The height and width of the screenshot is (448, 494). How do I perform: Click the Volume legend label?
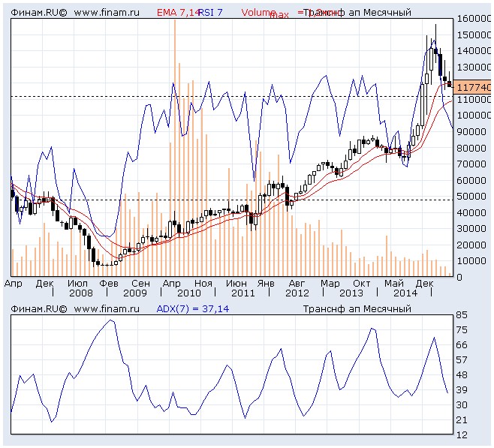click(x=258, y=13)
